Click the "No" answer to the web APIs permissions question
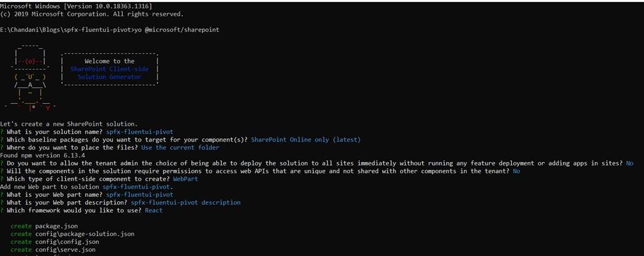This screenshot has width=644, height=256. (x=517, y=171)
